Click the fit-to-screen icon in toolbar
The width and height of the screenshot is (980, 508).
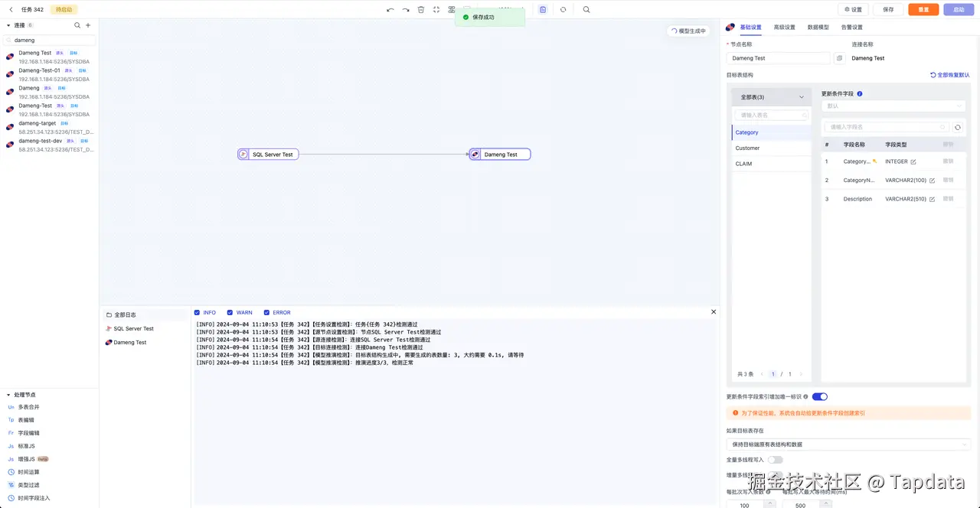tap(436, 10)
